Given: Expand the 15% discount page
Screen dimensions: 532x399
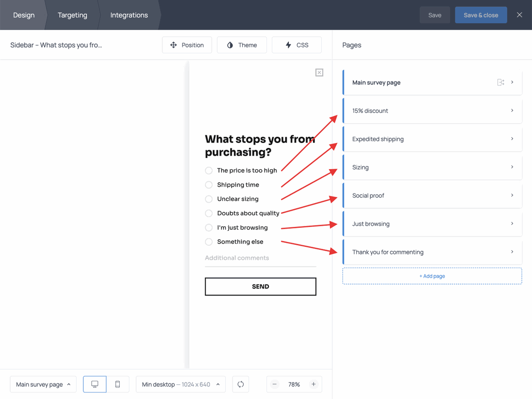Looking at the screenshot, I should 432,111.
